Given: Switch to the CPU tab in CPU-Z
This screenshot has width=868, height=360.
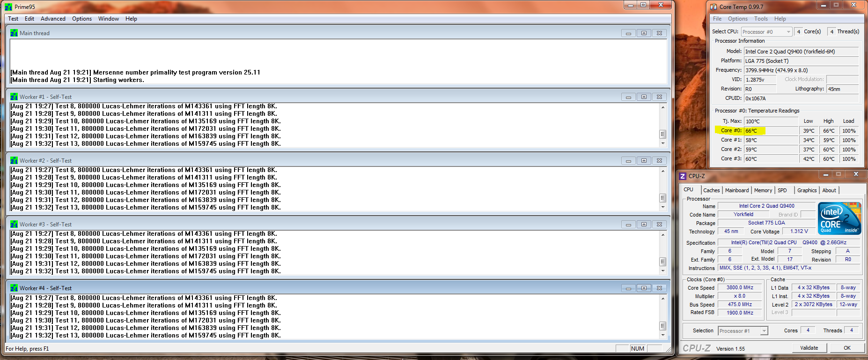Looking at the screenshot, I should (x=689, y=189).
